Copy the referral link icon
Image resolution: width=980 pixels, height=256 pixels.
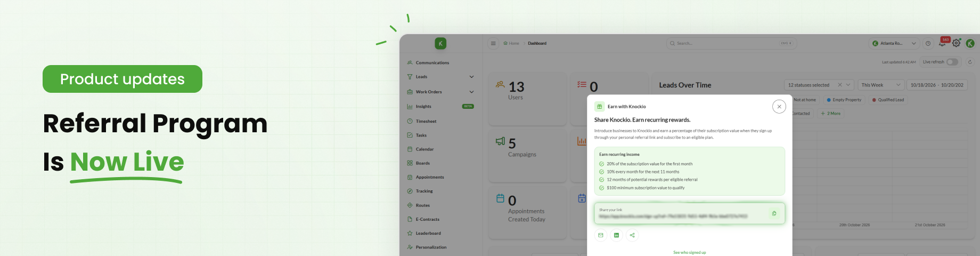click(x=774, y=213)
